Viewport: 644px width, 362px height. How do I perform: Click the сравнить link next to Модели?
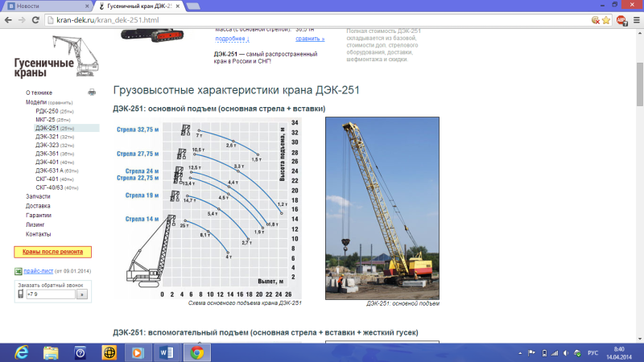point(60,103)
